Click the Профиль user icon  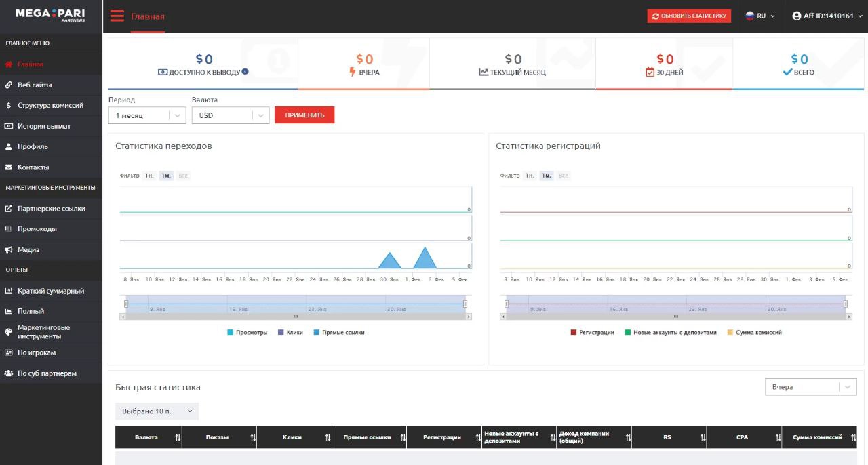click(9, 146)
